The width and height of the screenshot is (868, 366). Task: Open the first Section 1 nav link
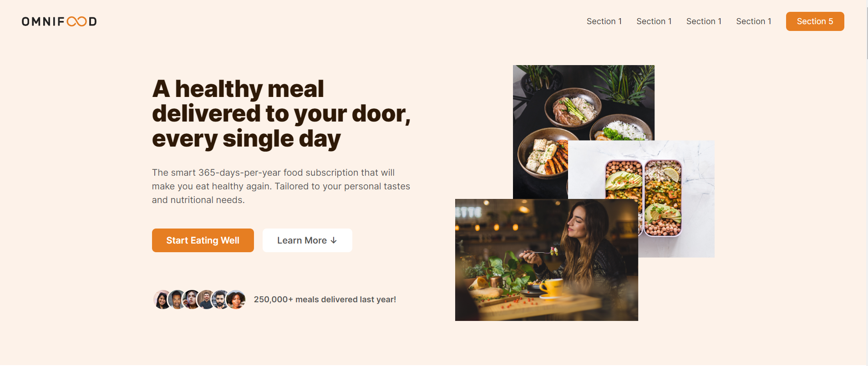click(604, 21)
